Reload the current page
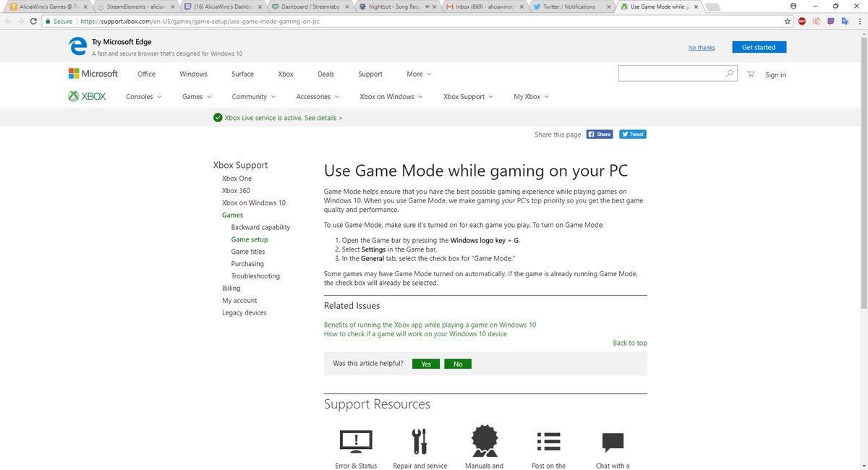This screenshot has height=470, width=868. pyautogui.click(x=33, y=21)
